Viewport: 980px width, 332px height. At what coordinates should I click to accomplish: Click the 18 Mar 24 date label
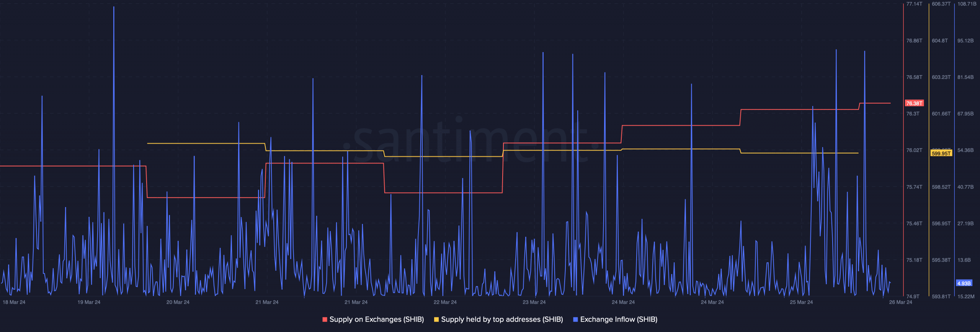(x=14, y=302)
